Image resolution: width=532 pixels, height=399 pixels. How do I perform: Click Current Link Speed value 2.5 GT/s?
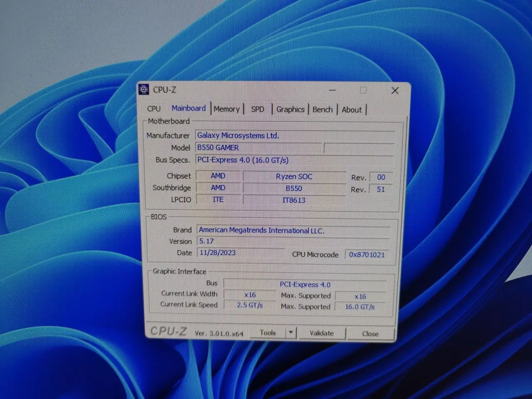point(250,305)
